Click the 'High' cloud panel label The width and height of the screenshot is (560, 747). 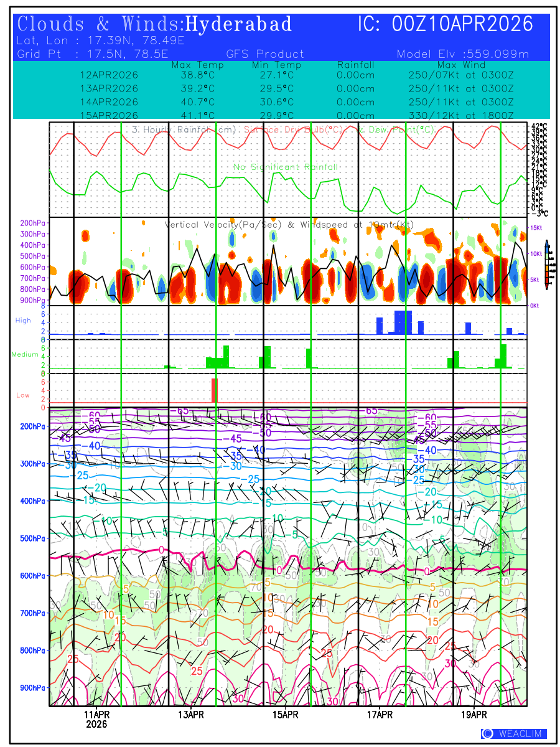pos(23,320)
